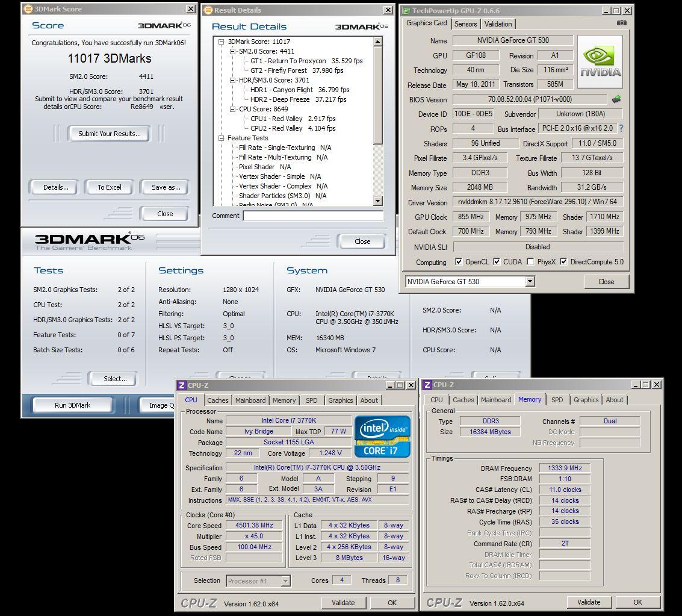Open the SPD tab in right CPU-Z
The image size is (682, 616).
557,400
